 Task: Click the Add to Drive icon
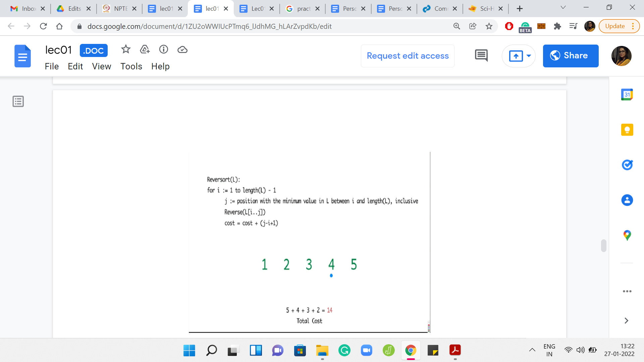click(145, 50)
